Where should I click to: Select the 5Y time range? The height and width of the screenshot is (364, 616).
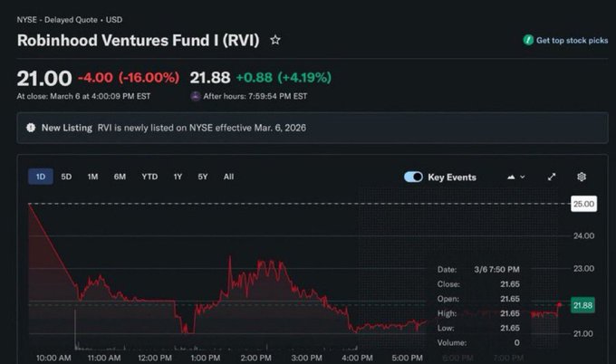202,177
